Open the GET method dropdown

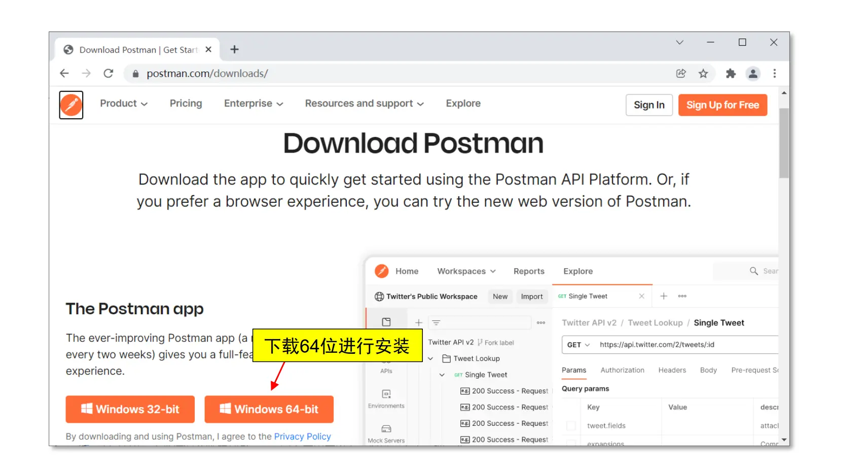click(x=578, y=345)
